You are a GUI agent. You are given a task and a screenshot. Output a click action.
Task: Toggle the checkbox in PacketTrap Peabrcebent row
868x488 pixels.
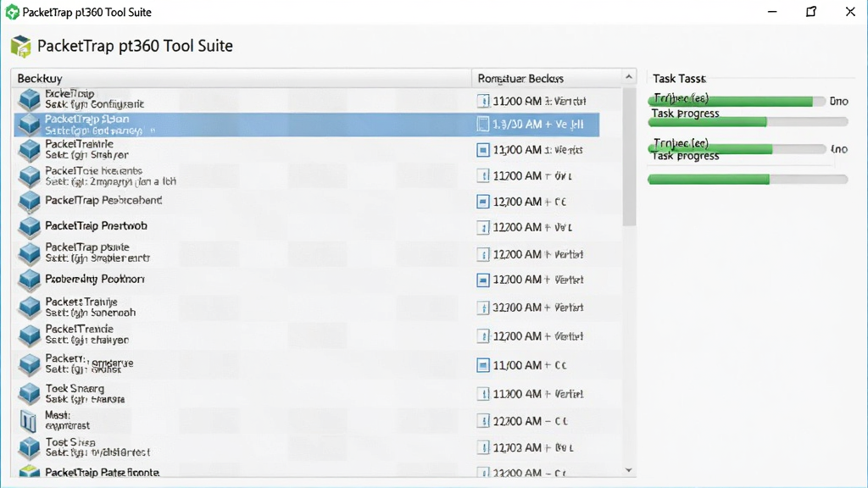[x=483, y=202]
